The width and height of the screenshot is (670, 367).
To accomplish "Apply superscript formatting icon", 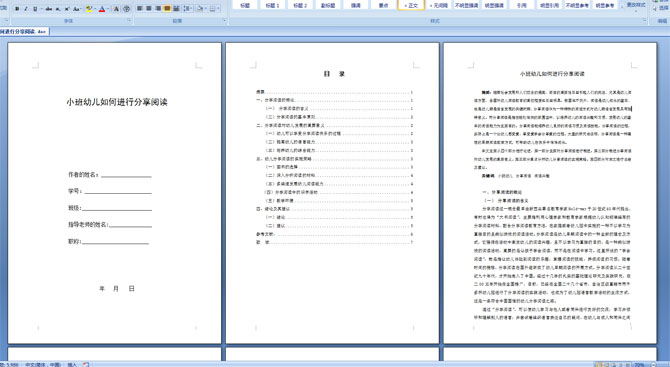I will coord(67,9).
